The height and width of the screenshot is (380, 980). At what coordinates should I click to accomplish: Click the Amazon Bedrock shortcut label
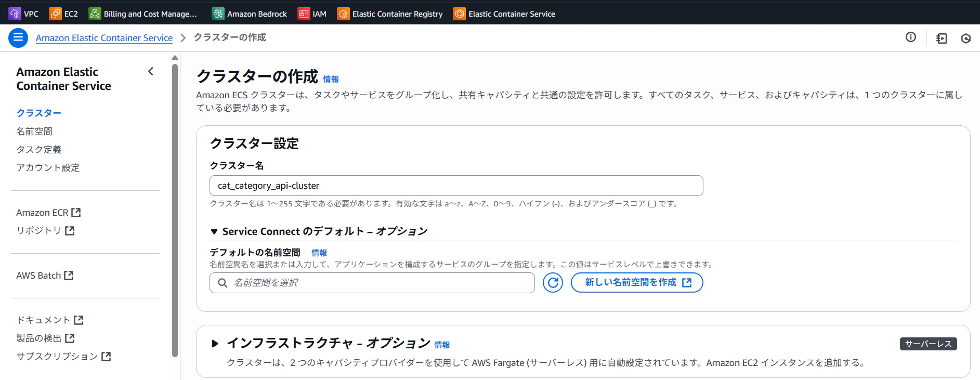[257, 14]
